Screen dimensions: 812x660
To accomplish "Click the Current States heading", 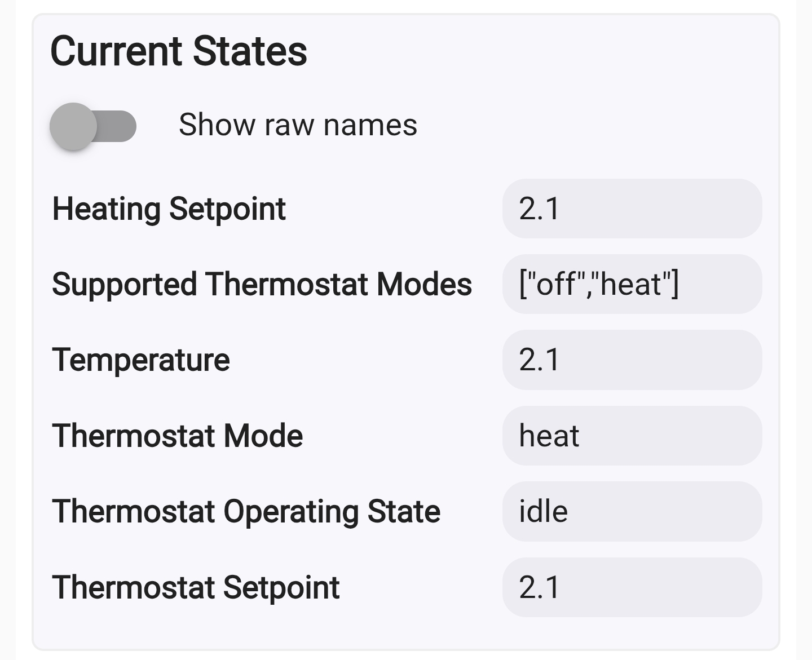I will 179,51.
